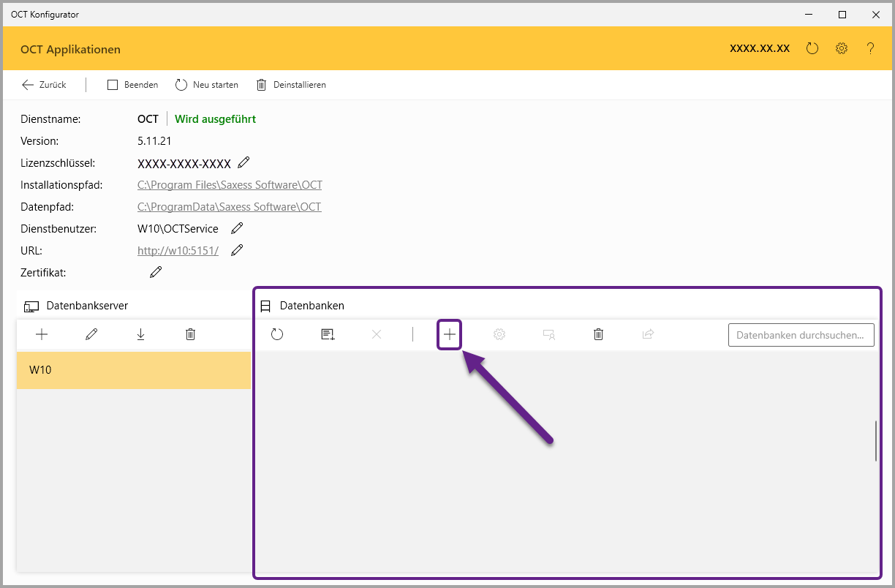895x588 pixels.
Task: Open the Installationspfad folder link
Action: point(230,185)
